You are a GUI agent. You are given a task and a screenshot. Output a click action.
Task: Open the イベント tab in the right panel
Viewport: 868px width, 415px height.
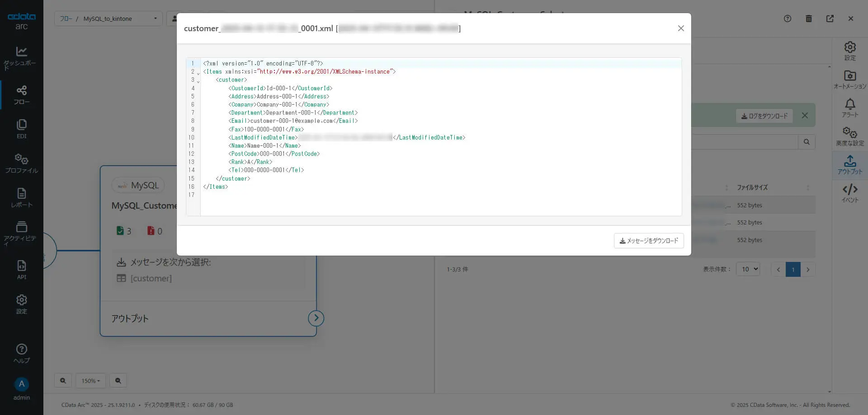(850, 193)
